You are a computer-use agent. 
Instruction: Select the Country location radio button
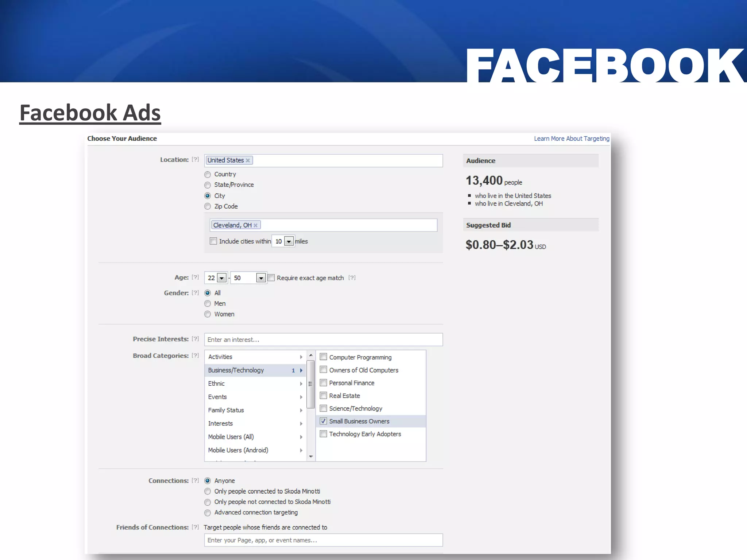tap(208, 174)
